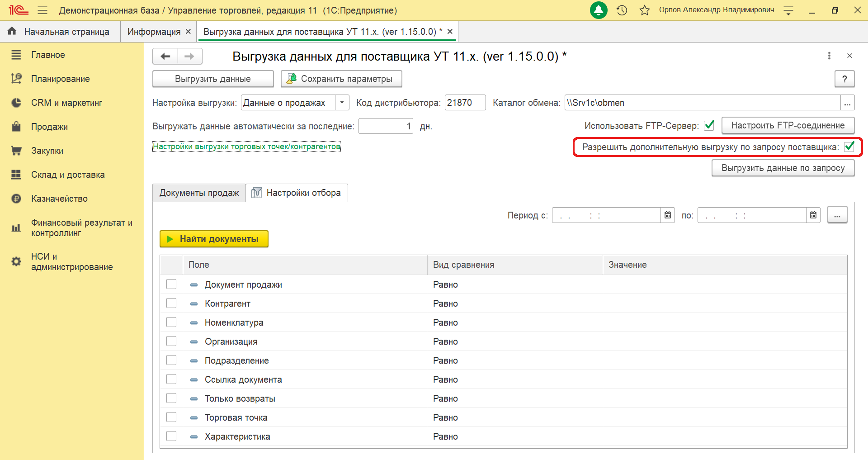Viewport: 868px width, 460px height.
Task: Check the Номенклатура filter checkbox
Action: pyautogui.click(x=171, y=322)
